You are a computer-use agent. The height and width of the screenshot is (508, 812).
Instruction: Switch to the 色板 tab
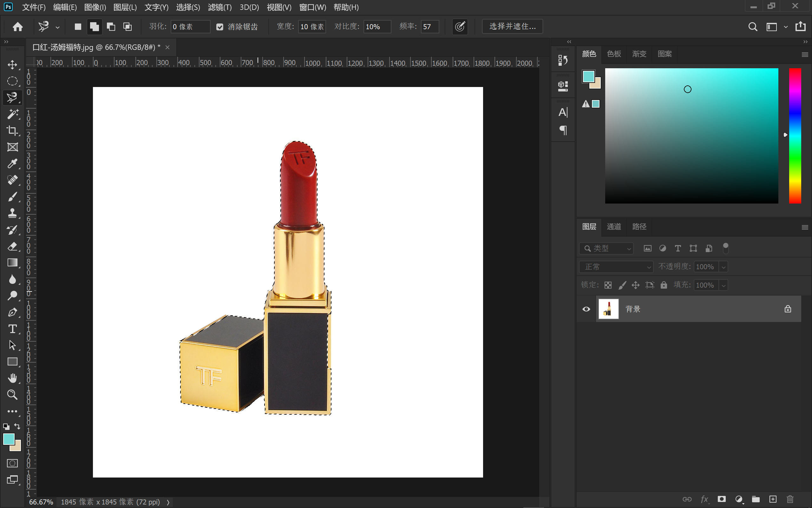[x=614, y=54]
